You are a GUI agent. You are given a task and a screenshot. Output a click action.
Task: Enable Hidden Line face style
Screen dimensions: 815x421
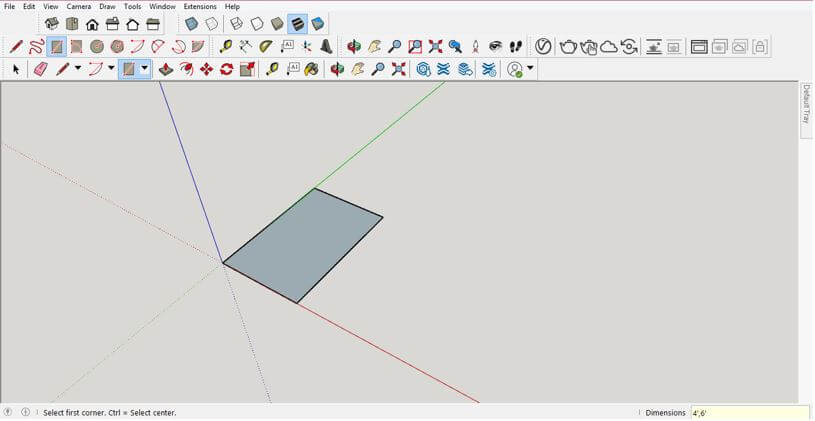[257, 23]
